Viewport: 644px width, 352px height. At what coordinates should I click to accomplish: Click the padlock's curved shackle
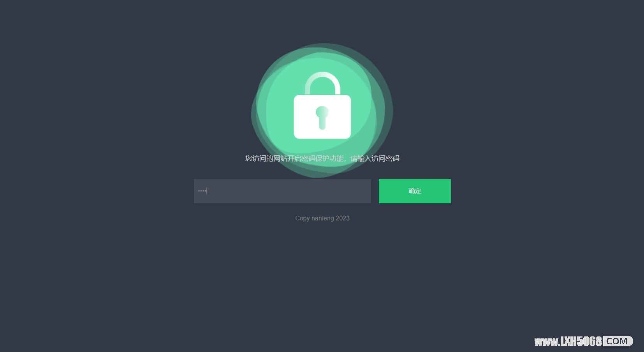point(322,83)
